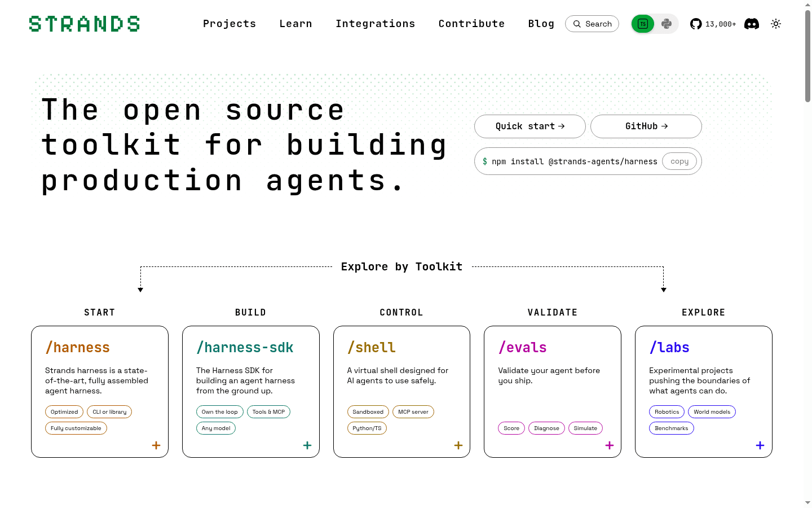Screen dimensions: 812x508
Task: Click the Fully customizable tag
Action: pos(76,428)
